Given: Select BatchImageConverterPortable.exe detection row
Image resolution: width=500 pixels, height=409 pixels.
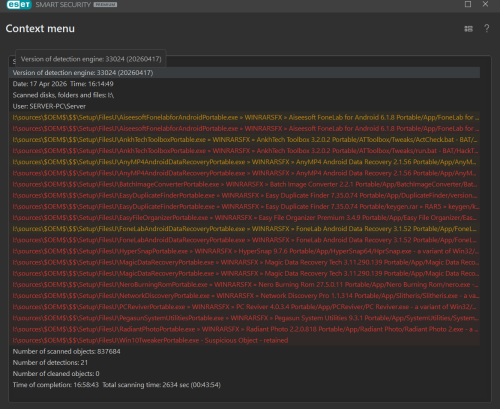Looking at the screenshot, I should [x=244, y=184].
